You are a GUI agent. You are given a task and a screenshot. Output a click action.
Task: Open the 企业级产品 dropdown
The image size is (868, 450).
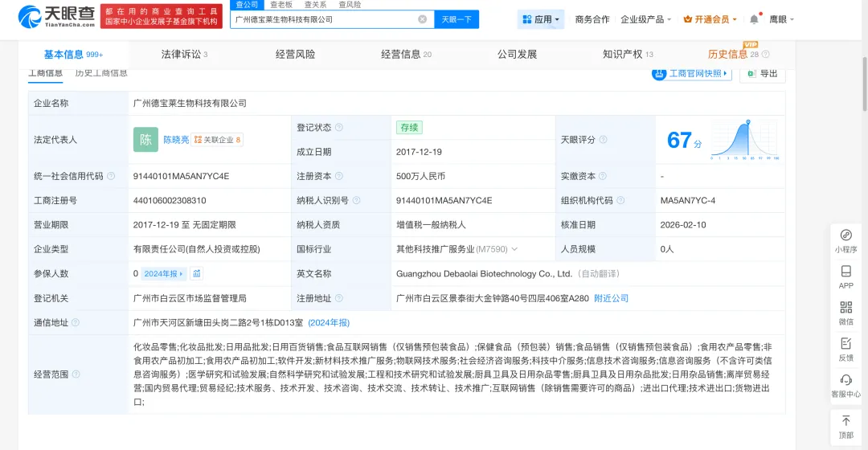(x=646, y=19)
